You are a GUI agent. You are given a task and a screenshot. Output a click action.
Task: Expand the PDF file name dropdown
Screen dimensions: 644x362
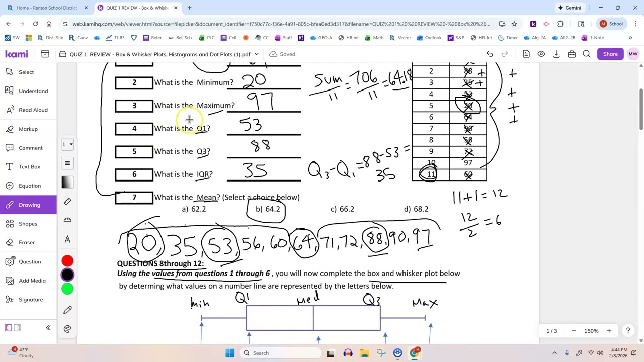[256, 54]
